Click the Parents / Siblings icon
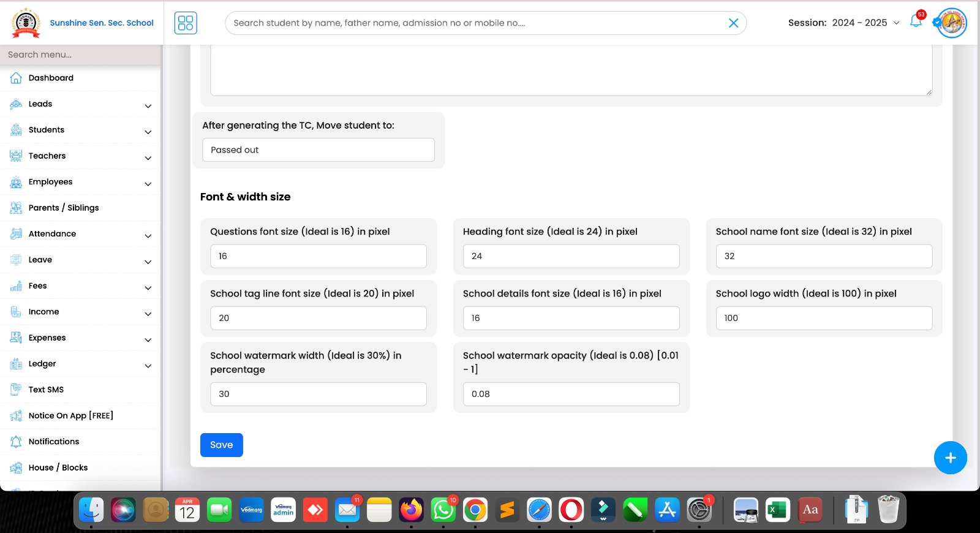 (x=16, y=208)
